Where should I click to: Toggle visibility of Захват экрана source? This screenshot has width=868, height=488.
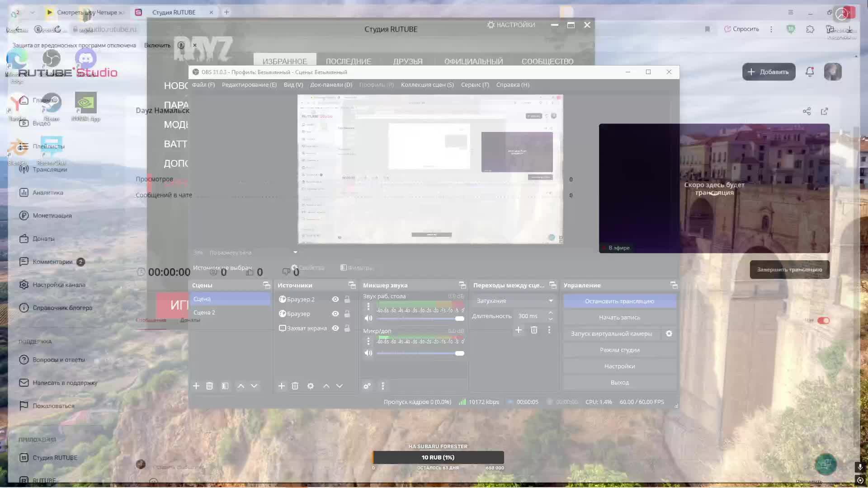(335, 328)
